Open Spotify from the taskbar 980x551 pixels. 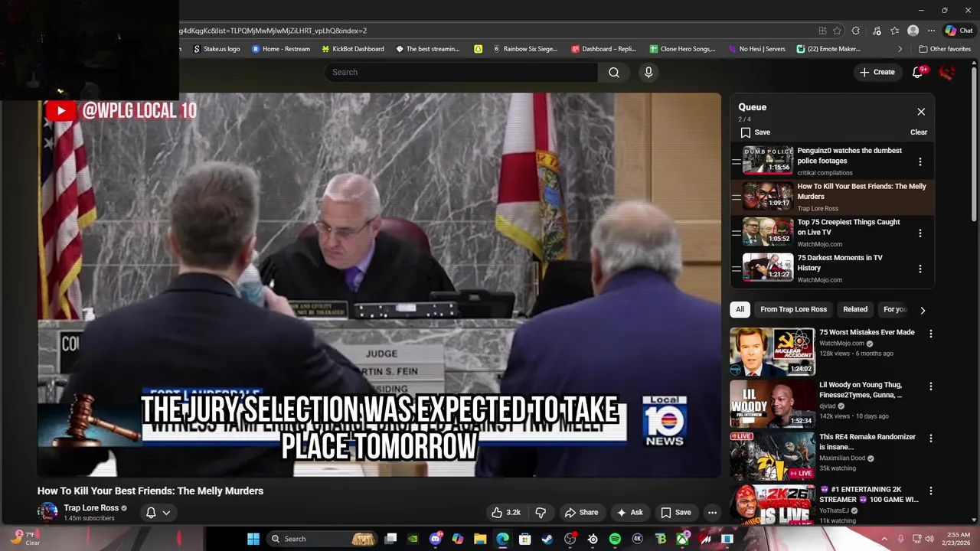coord(615,539)
